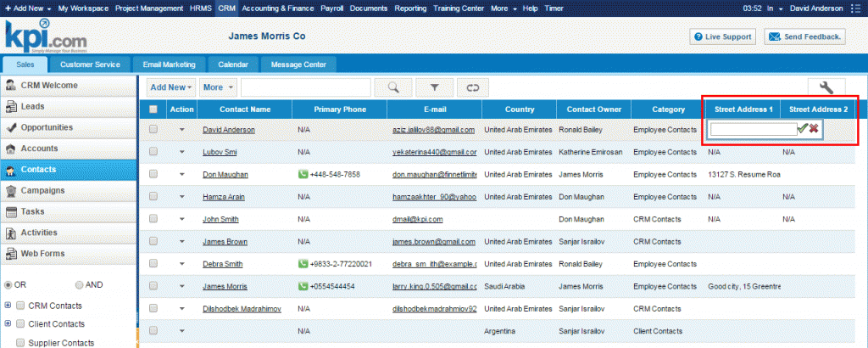868x348 pixels.
Task: Open HRMS in top menu
Action: tap(200, 8)
